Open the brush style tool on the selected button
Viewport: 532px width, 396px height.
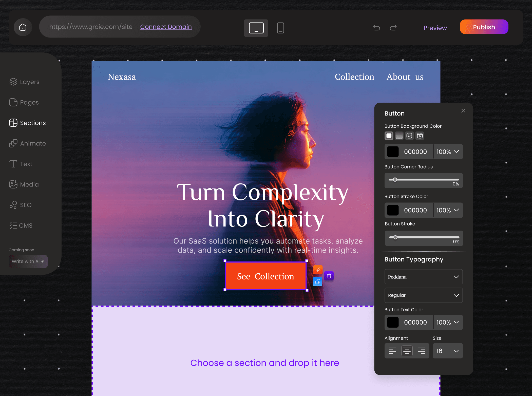318,270
